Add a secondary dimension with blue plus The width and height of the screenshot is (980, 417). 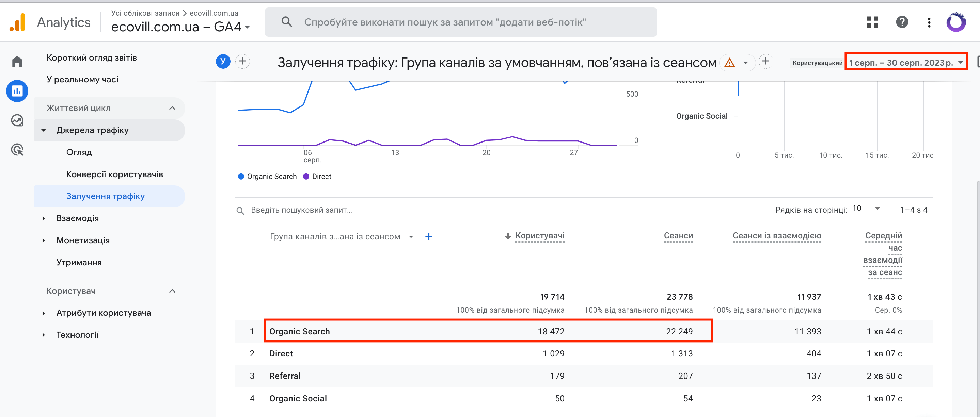coord(428,237)
